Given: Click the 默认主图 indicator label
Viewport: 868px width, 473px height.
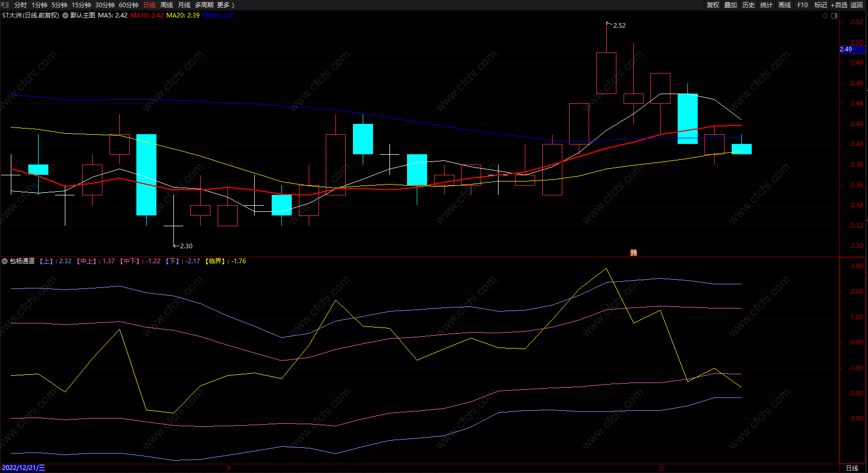Looking at the screenshot, I should tap(83, 15).
